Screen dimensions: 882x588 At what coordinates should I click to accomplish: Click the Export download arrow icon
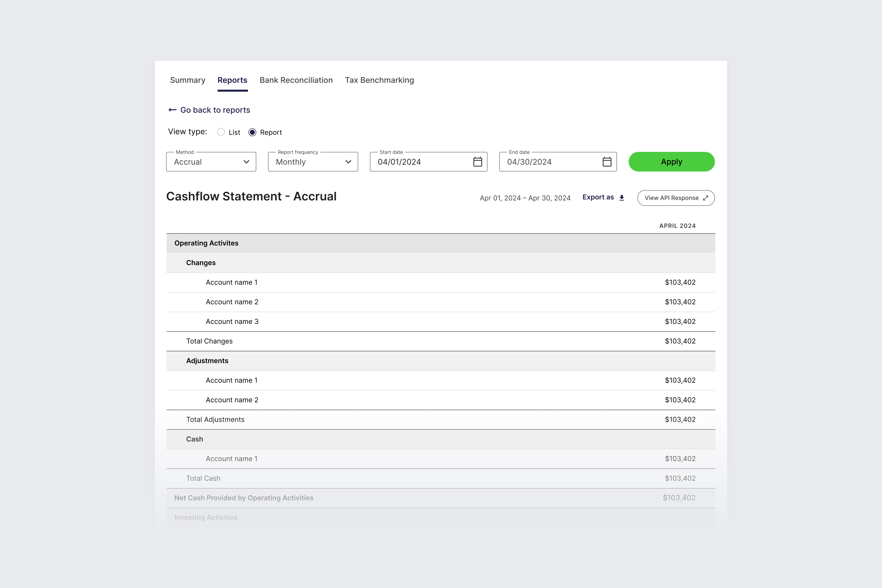coord(622,198)
